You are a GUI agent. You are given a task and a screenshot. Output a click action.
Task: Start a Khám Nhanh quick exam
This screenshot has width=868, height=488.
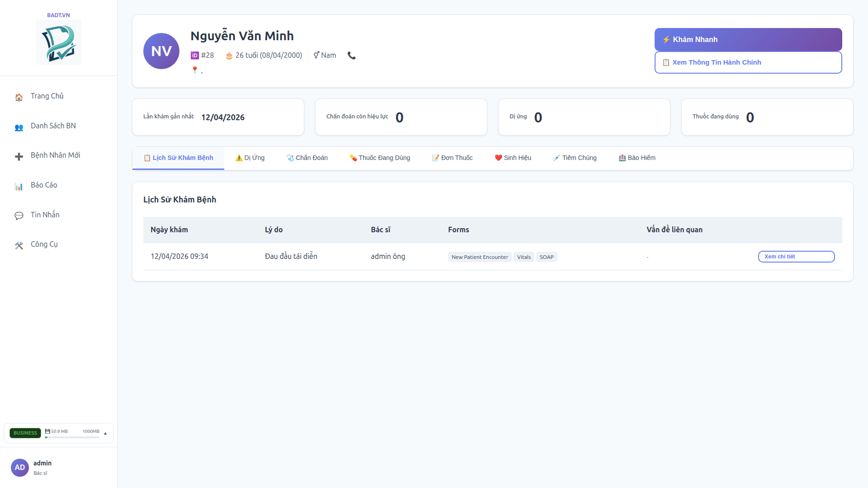tap(748, 40)
